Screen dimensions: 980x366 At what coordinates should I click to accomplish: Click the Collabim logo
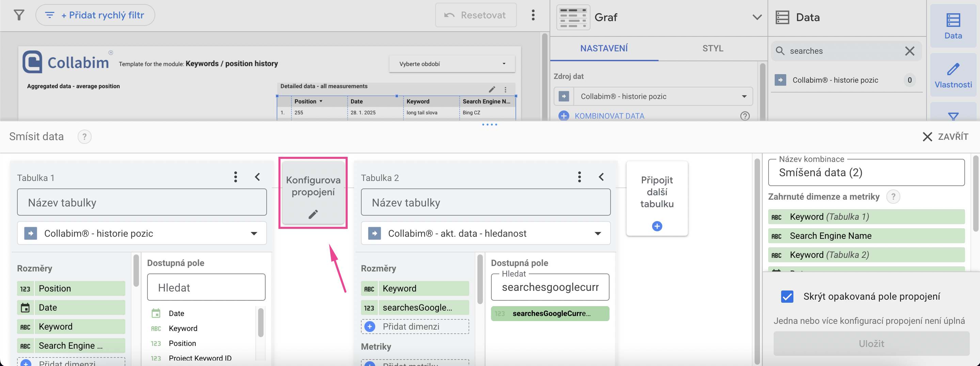[x=66, y=62]
